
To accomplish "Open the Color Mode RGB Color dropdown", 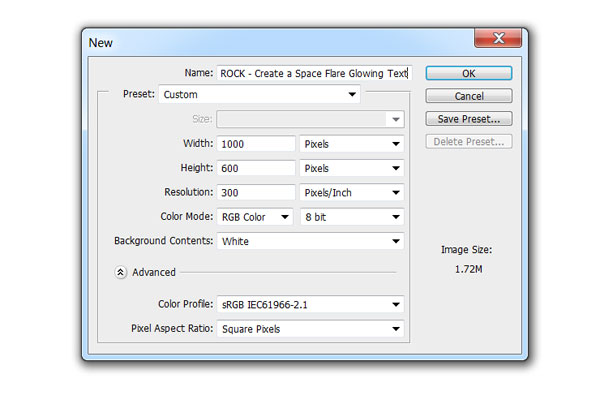I will click(x=255, y=217).
